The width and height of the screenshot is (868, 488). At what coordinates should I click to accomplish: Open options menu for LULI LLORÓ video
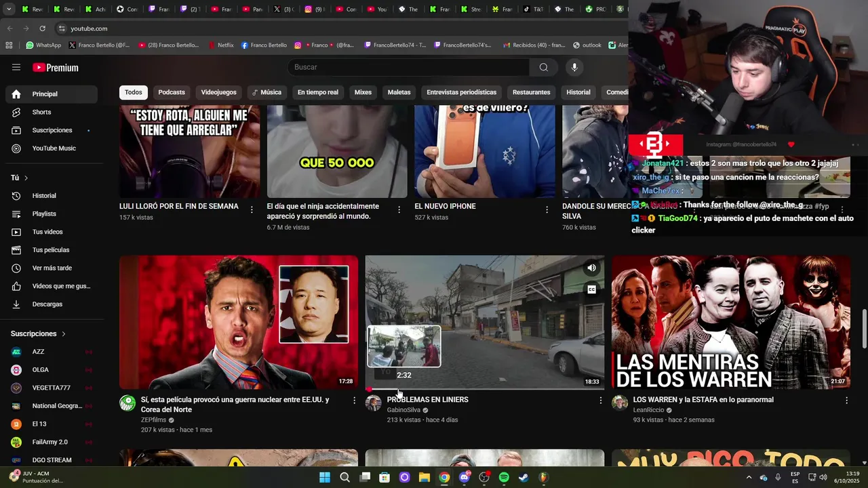252,209
